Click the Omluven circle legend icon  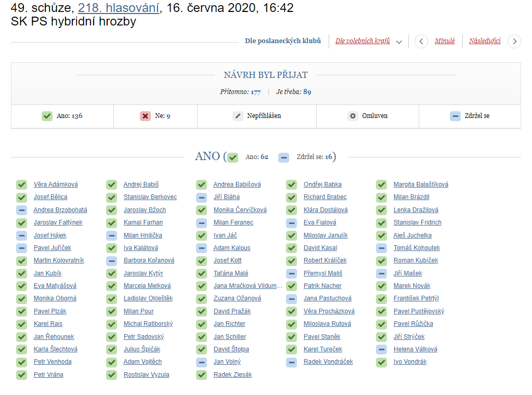click(x=353, y=116)
